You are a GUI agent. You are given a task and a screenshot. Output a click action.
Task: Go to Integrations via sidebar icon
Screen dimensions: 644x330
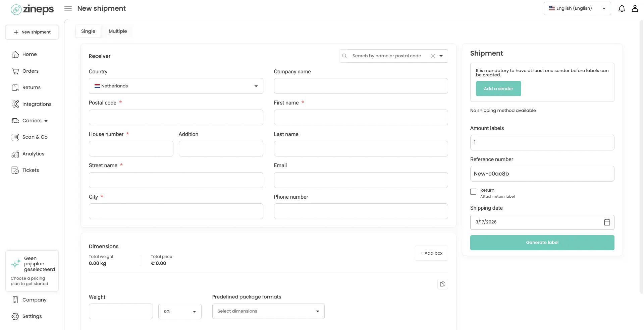pyautogui.click(x=37, y=104)
